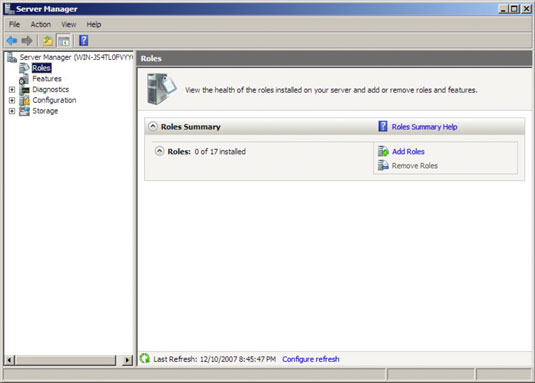
Task: Select the Diagnostics label in the tree
Action: pos(50,90)
